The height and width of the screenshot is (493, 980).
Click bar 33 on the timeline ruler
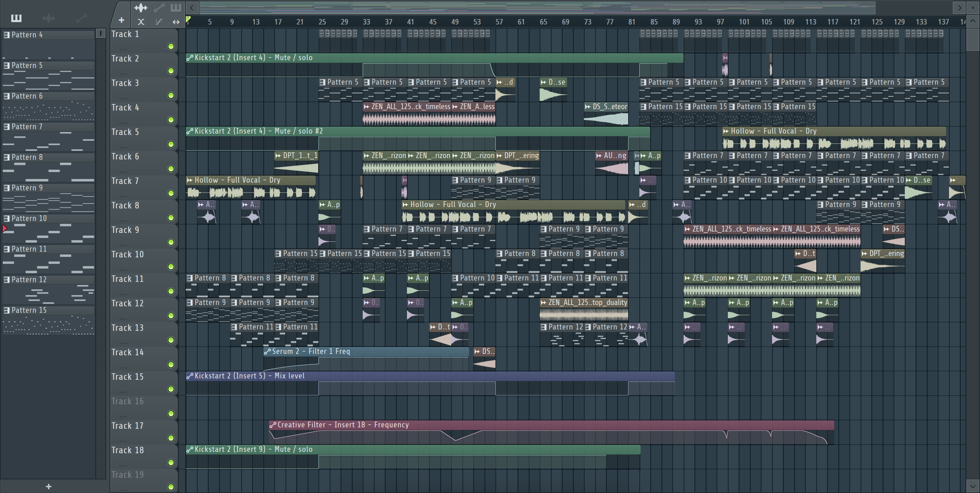366,22
